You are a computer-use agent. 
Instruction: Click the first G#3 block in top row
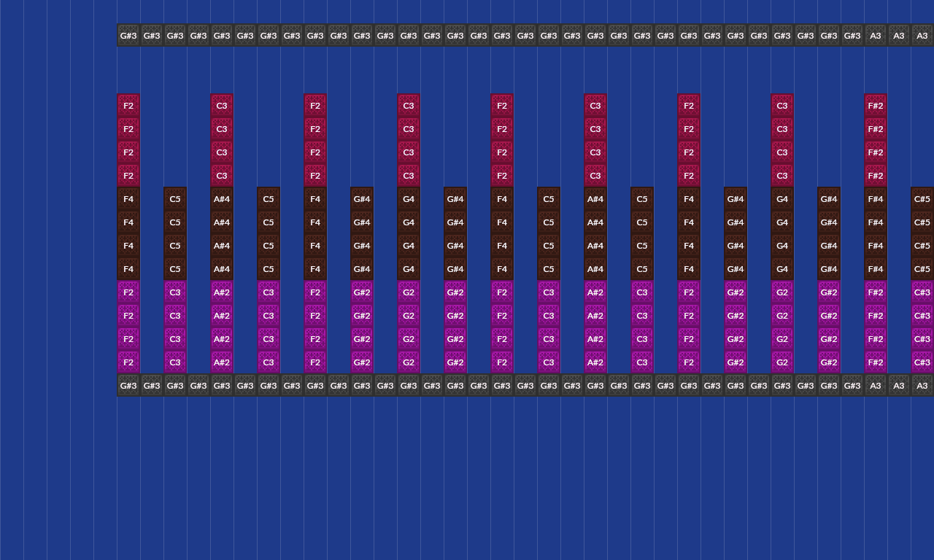[128, 36]
